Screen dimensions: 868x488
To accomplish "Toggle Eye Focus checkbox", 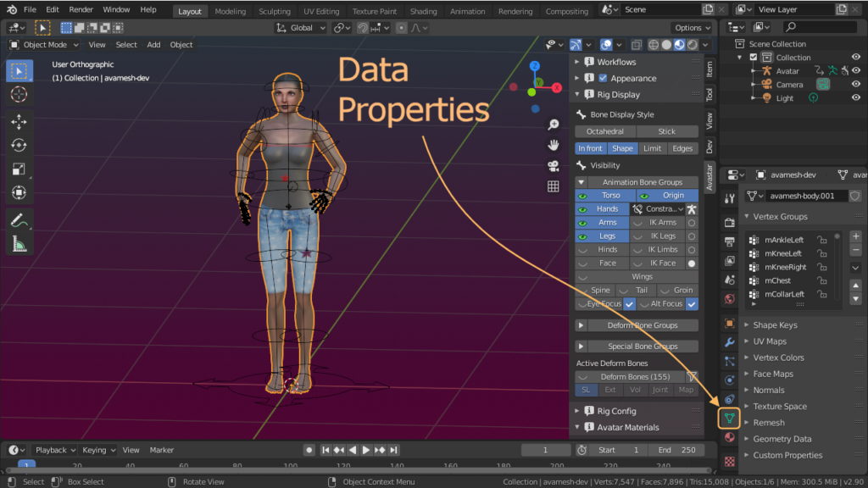I will [630, 304].
